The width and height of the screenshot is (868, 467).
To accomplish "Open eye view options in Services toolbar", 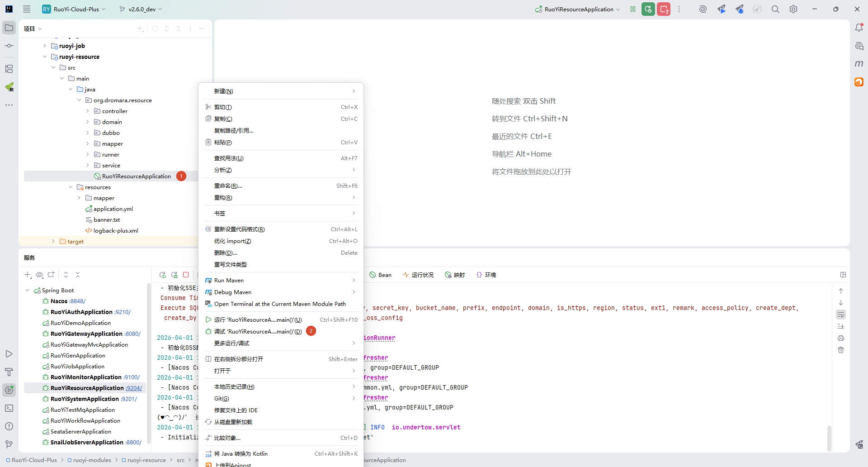I will 39,275.
